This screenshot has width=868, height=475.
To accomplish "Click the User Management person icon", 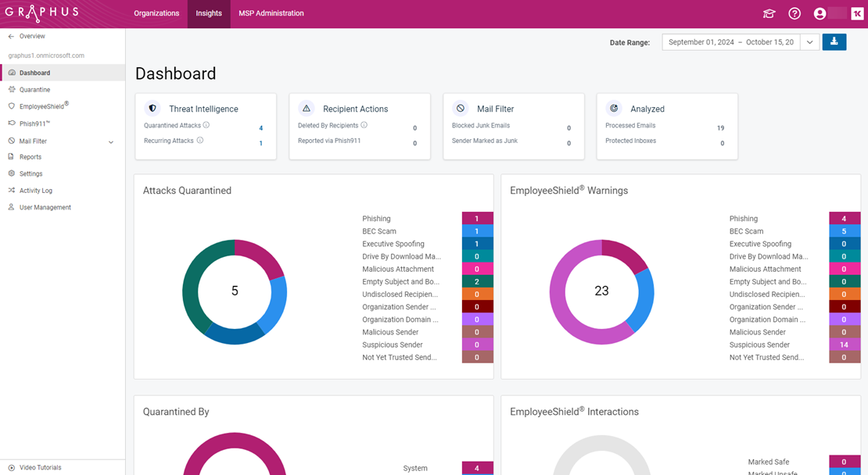I will 11,207.
